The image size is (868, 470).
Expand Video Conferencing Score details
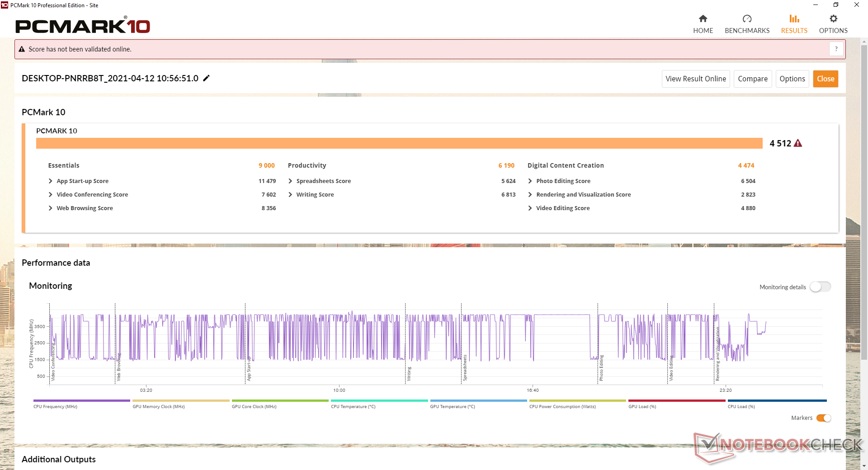tap(50, 195)
